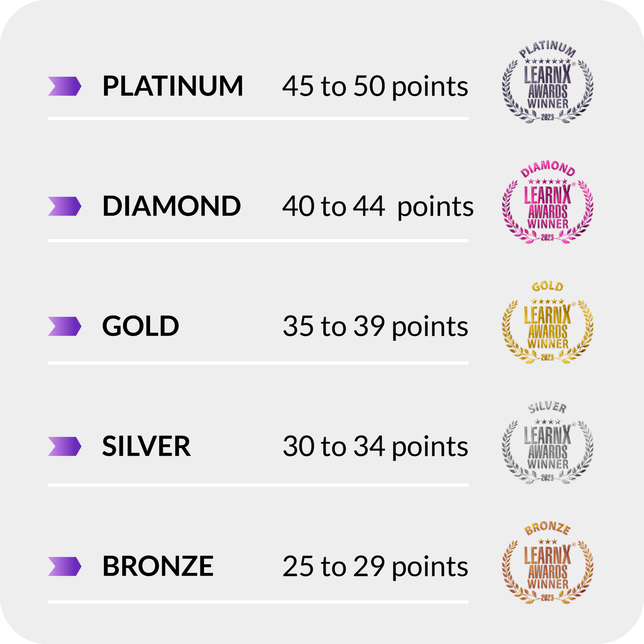Click the '45 to 50 points' text
The image size is (644, 644).
[x=375, y=87]
